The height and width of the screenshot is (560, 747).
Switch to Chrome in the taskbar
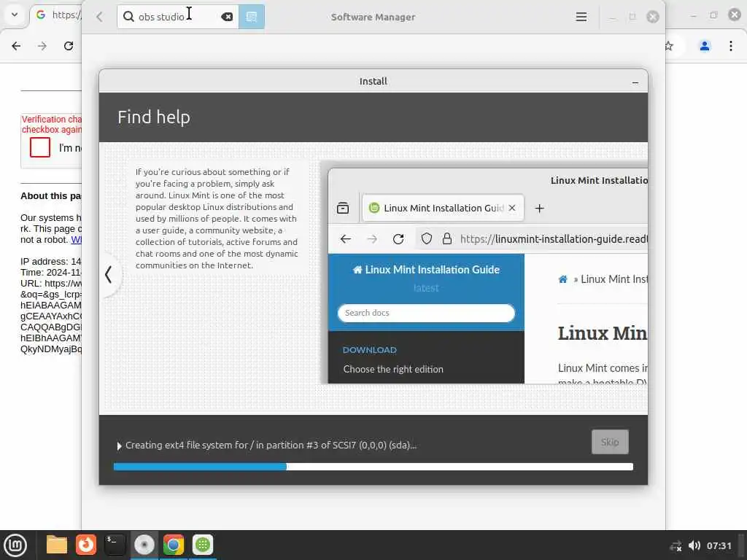[x=174, y=545]
